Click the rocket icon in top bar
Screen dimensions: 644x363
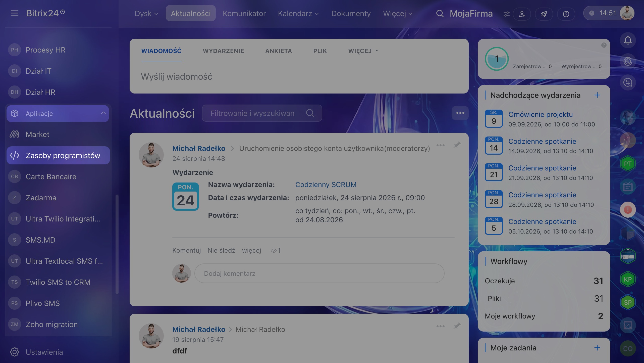(x=544, y=14)
